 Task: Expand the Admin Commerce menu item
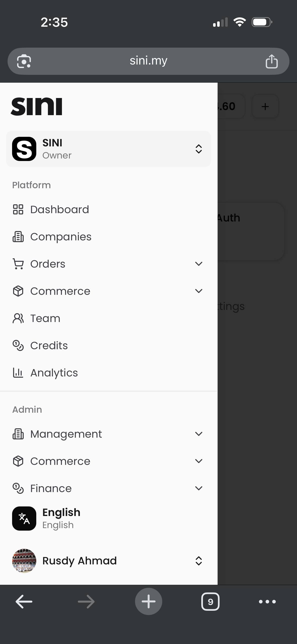[x=60, y=461]
